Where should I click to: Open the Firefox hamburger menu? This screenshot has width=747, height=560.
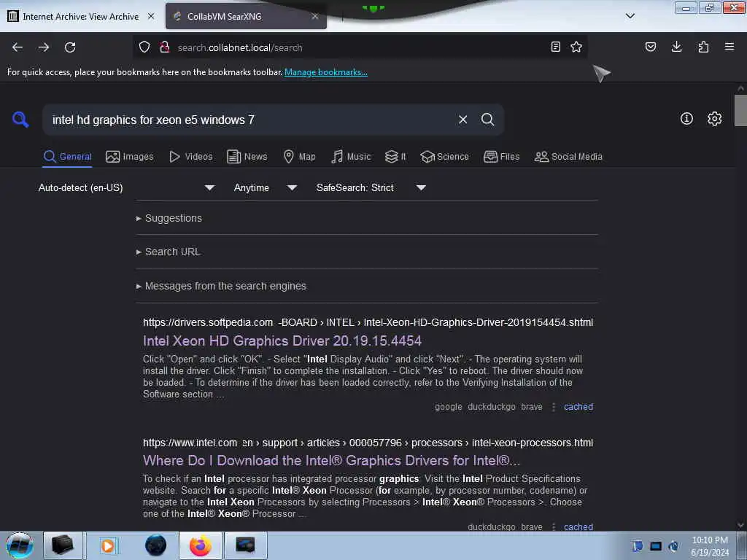tap(729, 47)
